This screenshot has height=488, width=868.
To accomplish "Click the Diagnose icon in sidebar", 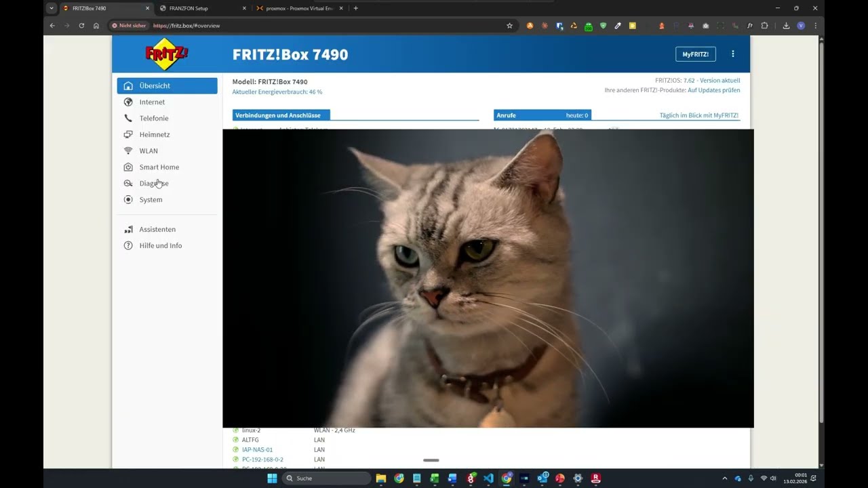I will pyautogui.click(x=128, y=184).
